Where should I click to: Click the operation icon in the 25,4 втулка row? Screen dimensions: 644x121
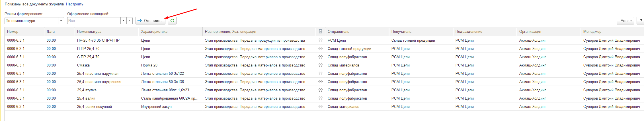(321, 90)
